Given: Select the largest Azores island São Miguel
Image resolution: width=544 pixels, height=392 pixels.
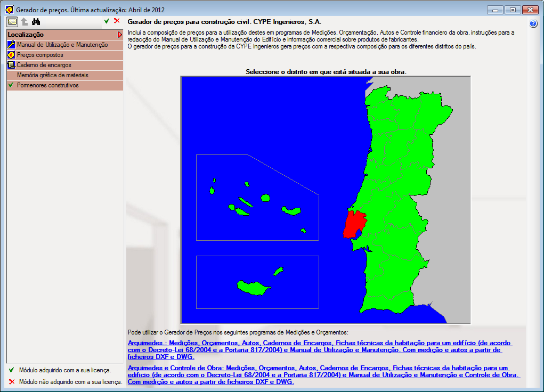Looking at the screenshot, I should coord(291,210).
